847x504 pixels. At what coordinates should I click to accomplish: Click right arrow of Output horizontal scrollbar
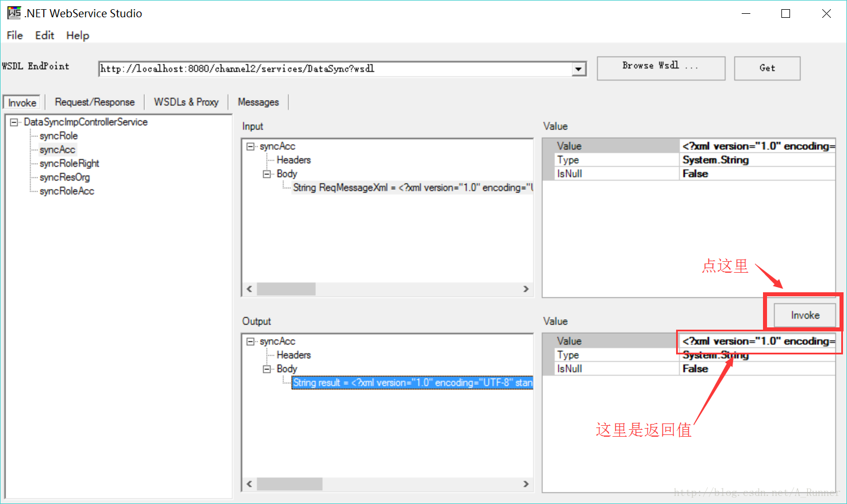[526, 484]
